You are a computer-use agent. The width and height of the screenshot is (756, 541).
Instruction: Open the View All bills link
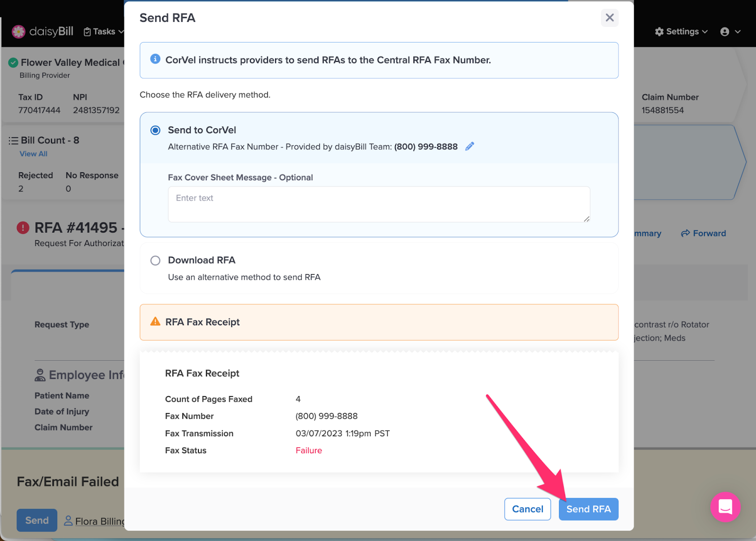pos(34,154)
